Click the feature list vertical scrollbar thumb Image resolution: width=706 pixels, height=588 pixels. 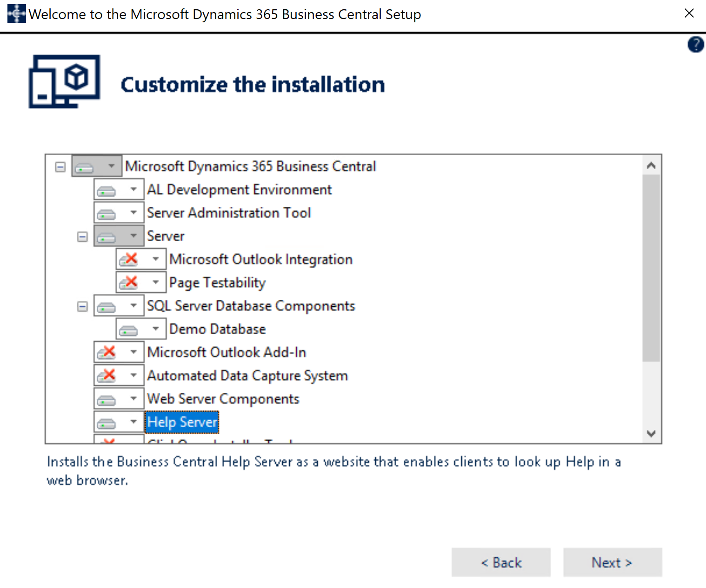tap(651, 268)
